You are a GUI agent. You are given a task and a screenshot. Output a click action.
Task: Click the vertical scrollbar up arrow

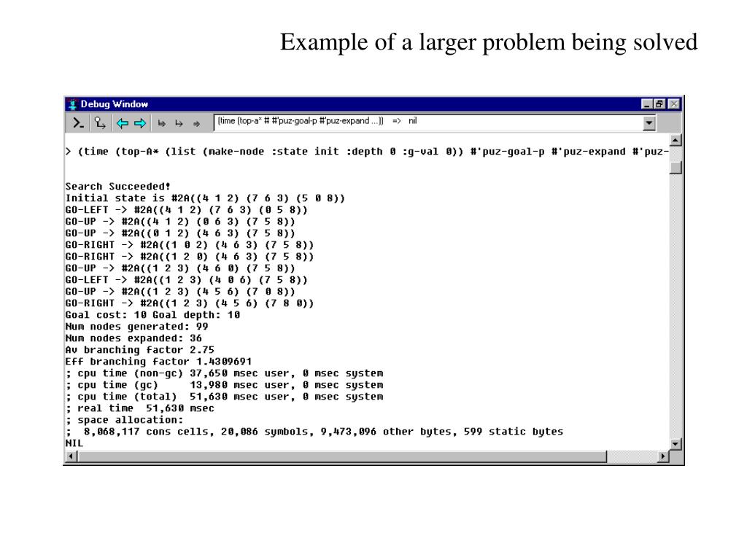[x=676, y=140]
